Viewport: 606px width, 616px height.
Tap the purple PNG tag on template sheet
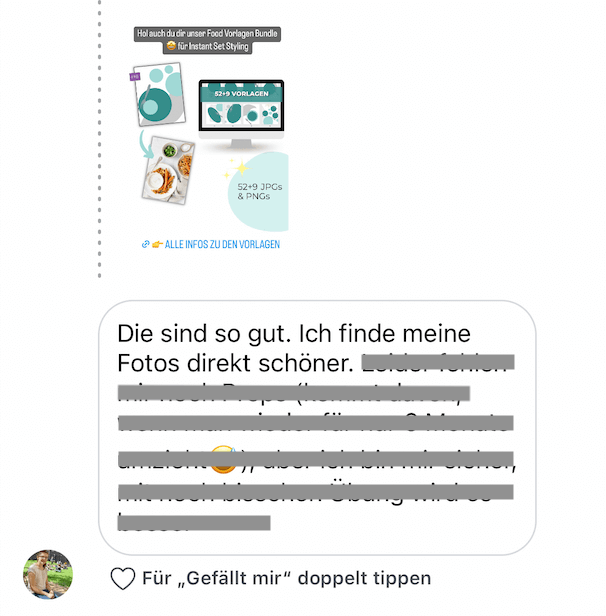[135, 77]
